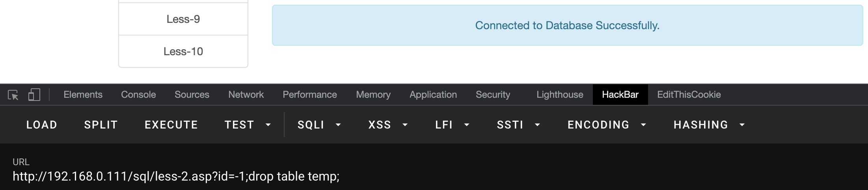Switch to the Console tab
This screenshot has width=868, height=190.
138,95
